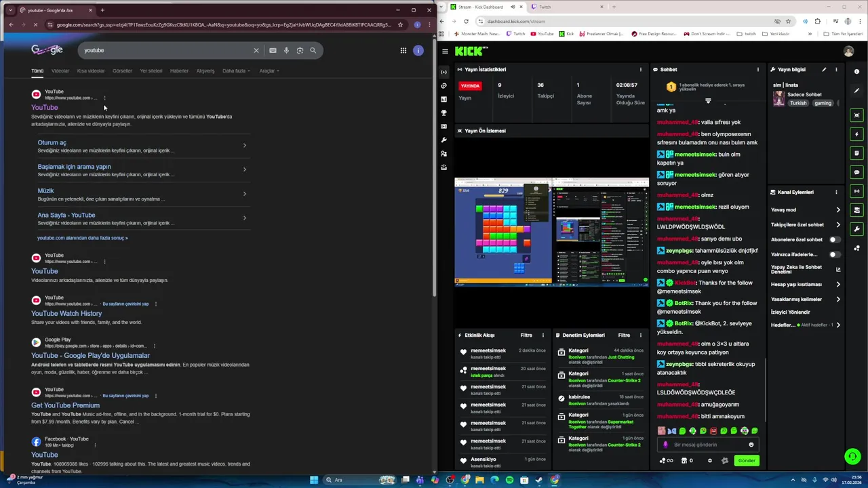Viewport: 868px width, 488px height.
Task: Toggle Abonelere özel sohbet switch
Action: tap(834, 239)
